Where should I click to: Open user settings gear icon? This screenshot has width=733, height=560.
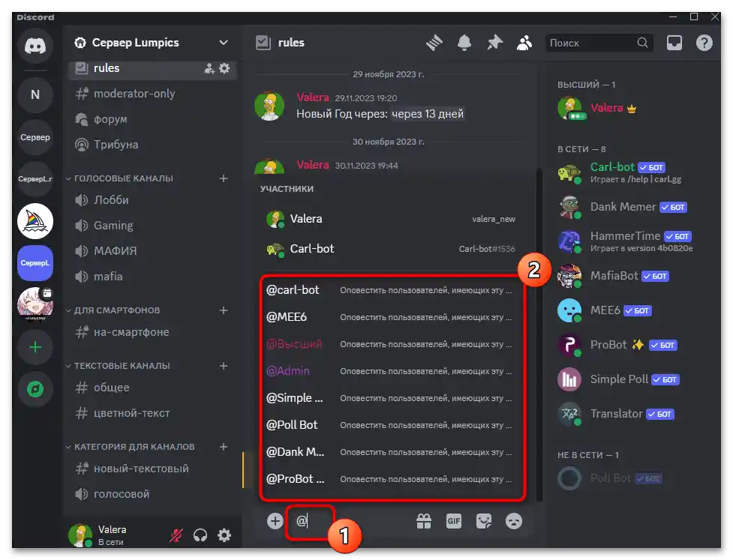(224, 535)
